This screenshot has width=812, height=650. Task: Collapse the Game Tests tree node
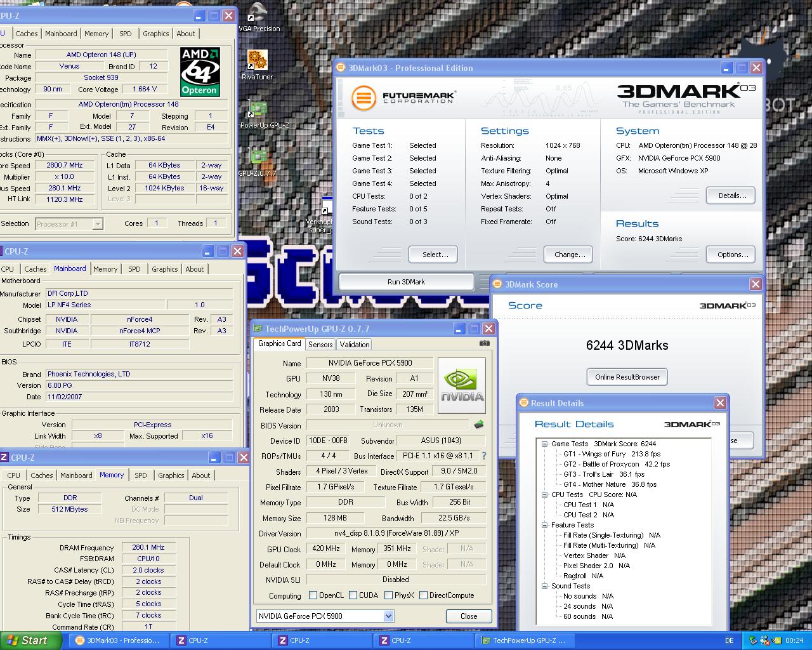tap(544, 444)
